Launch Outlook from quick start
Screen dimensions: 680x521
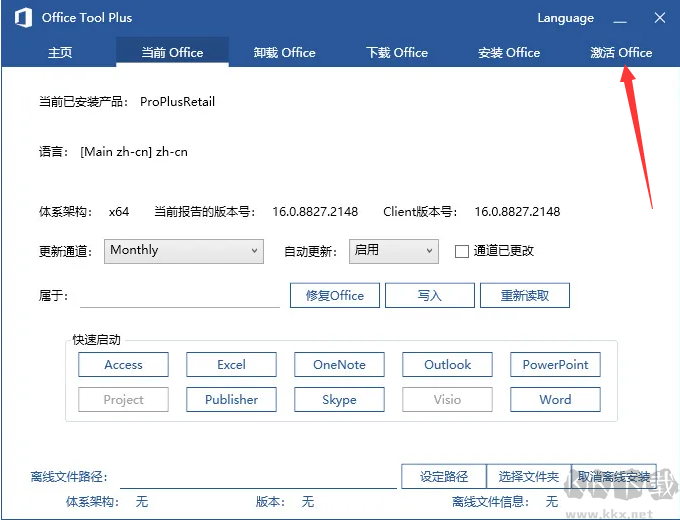[448, 364]
